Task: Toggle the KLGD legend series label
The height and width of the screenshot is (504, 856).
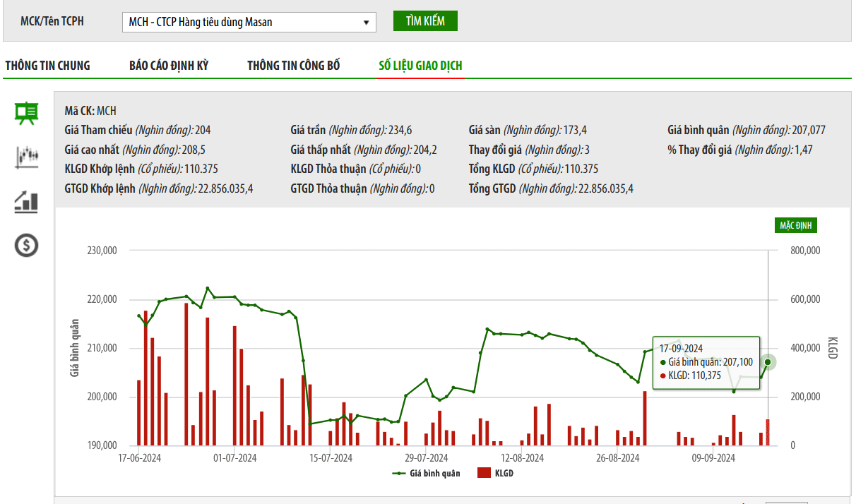Action: (x=504, y=473)
